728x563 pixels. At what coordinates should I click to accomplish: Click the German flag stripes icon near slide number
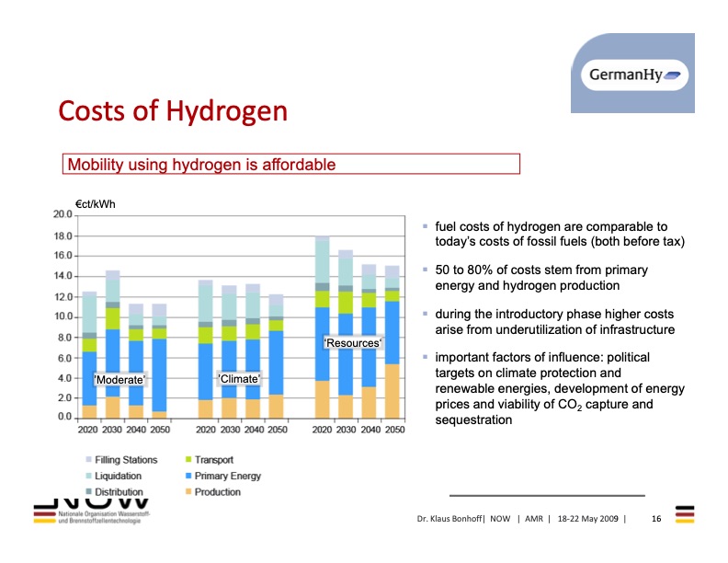click(x=685, y=514)
